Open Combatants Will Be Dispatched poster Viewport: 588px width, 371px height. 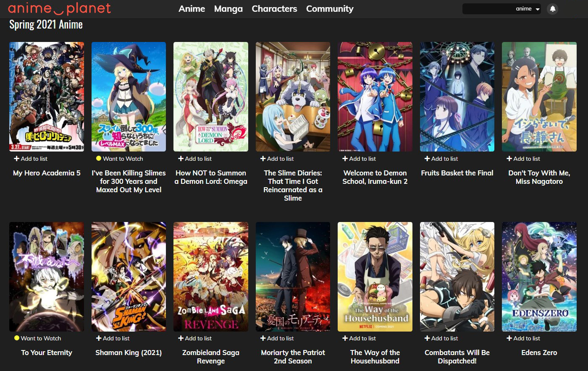click(457, 277)
